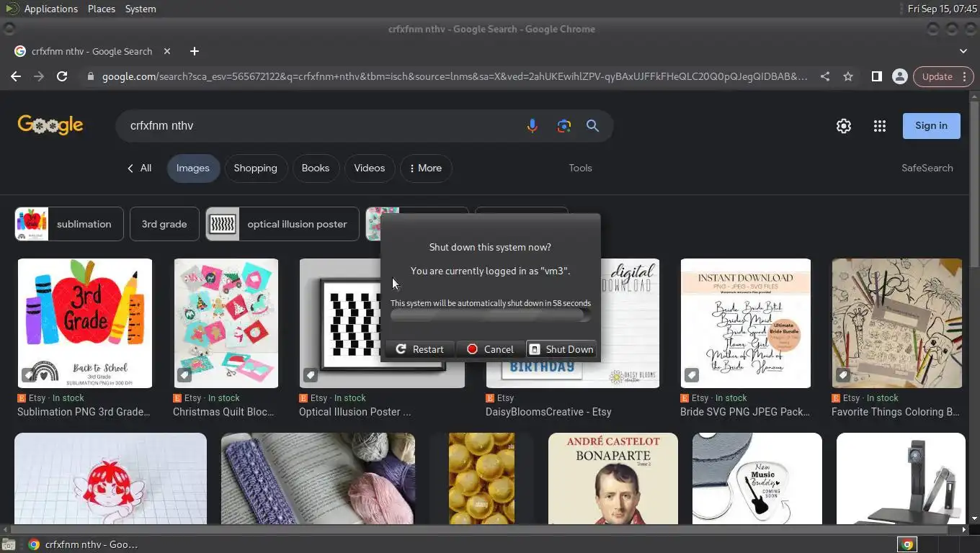The width and height of the screenshot is (980, 553).
Task: Click the tag icon on coloring book image
Action: (x=843, y=375)
